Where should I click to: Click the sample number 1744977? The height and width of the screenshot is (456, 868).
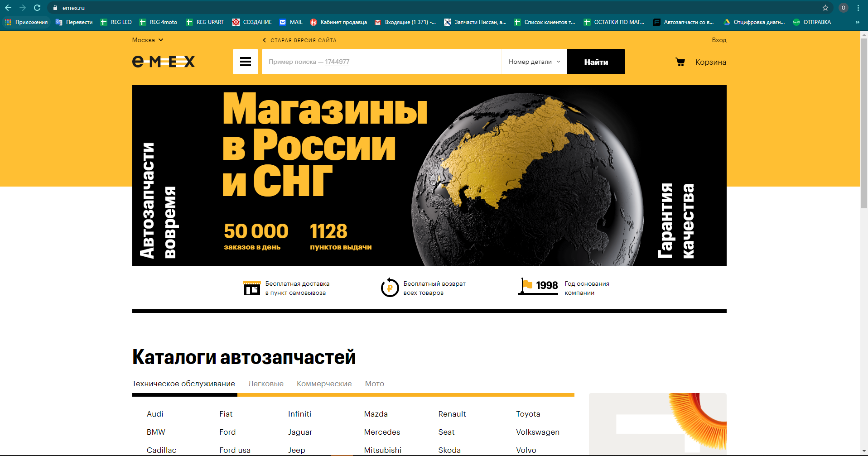(x=337, y=62)
